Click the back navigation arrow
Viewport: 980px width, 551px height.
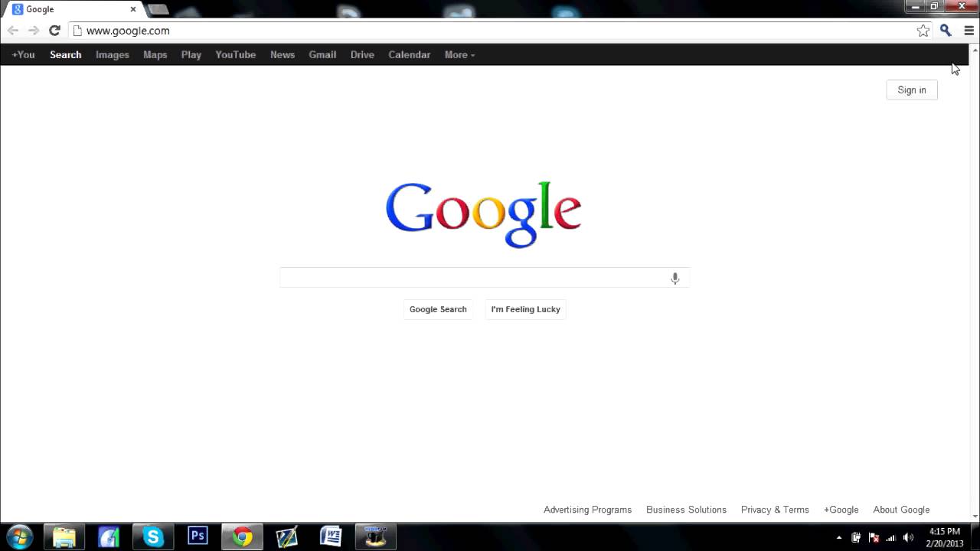tap(13, 31)
